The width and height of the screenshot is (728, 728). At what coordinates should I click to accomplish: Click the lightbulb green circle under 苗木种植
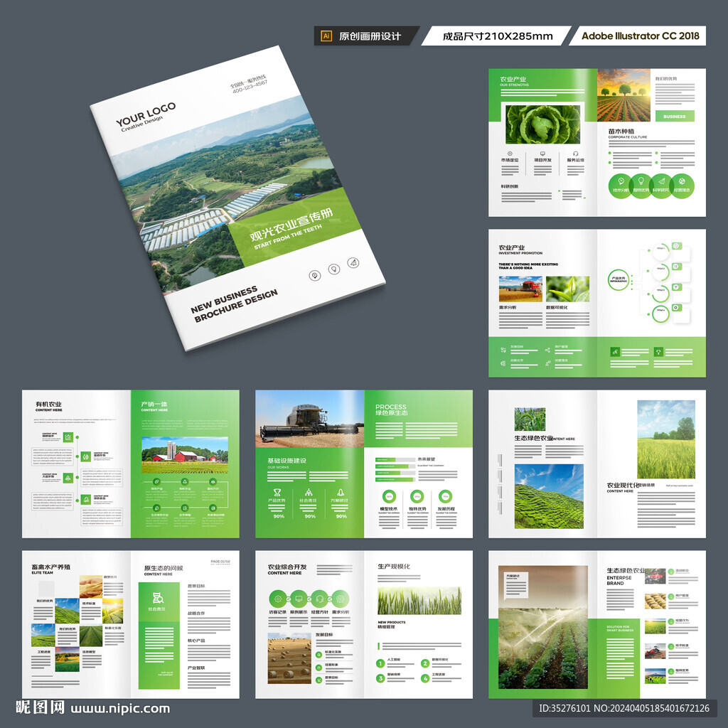pyautogui.click(x=641, y=186)
